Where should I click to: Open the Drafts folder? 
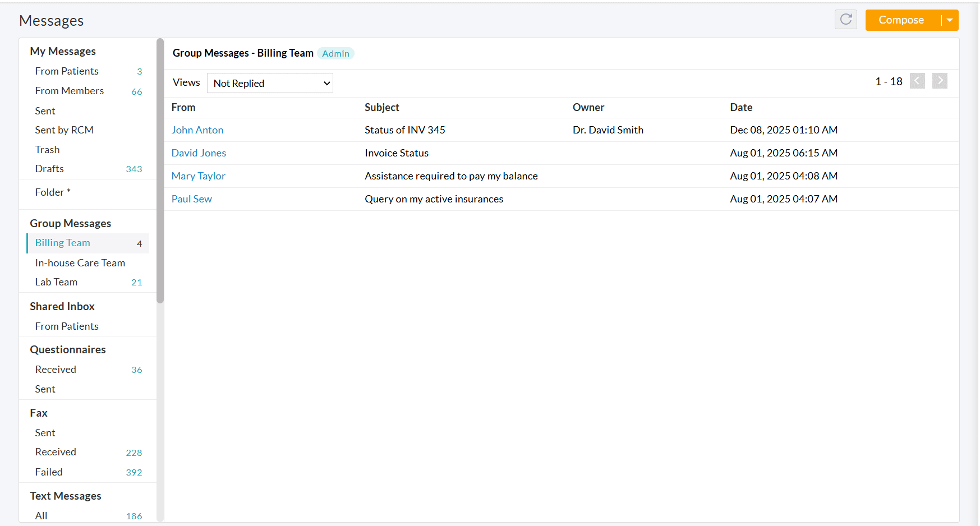click(49, 169)
